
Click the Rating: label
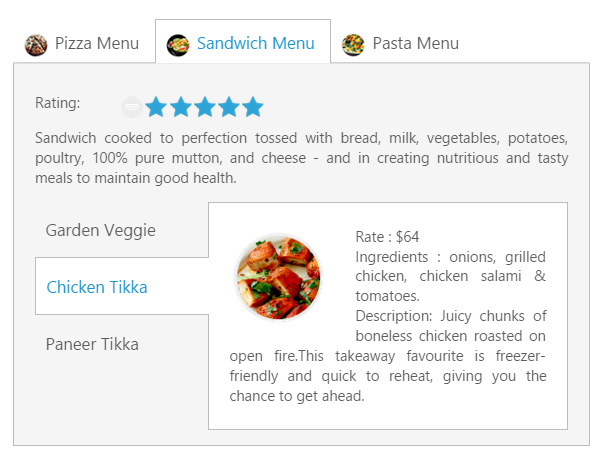[58, 103]
